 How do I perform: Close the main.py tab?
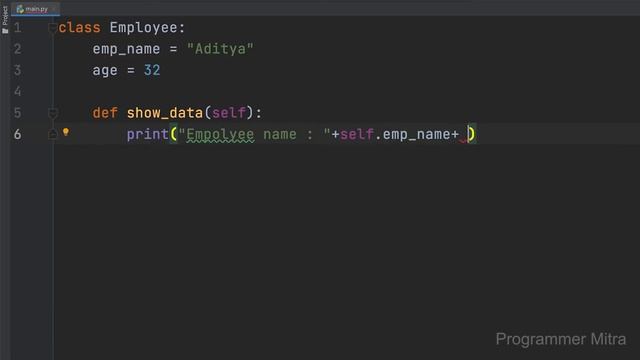tap(53, 9)
